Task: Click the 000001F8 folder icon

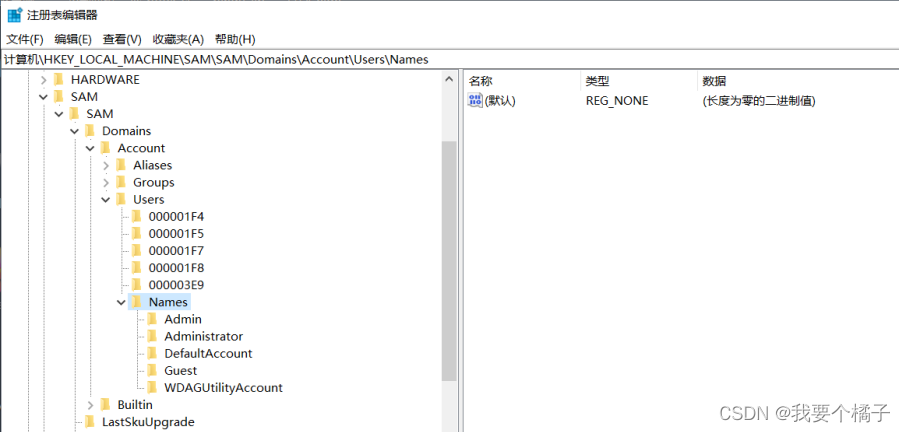Action: (x=136, y=267)
